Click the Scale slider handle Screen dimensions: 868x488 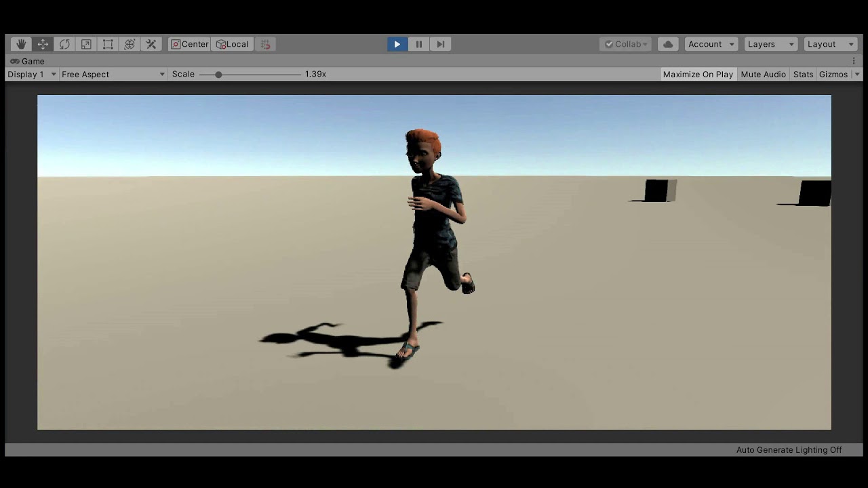[218, 75]
